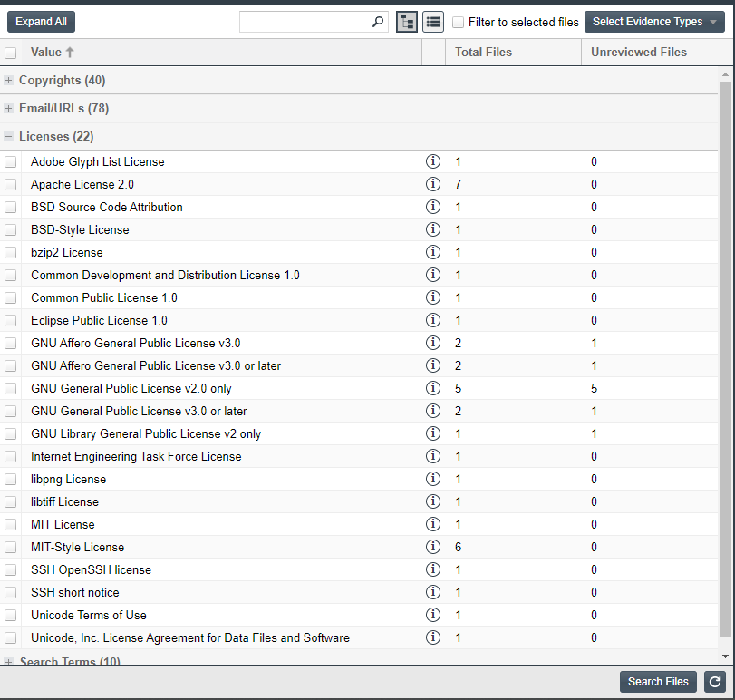Switch to flat list view icon
The width and height of the screenshot is (735, 700).
pyautogui.click(x=433, y=22)
